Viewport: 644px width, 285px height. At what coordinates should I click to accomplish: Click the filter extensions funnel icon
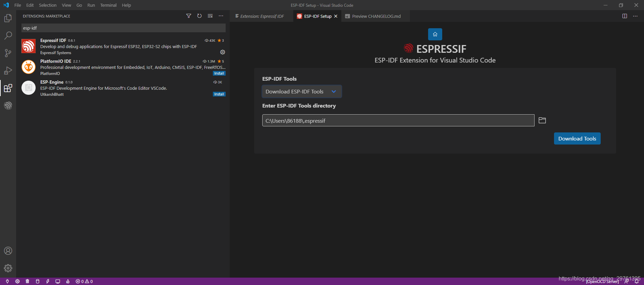click(189, 16)
